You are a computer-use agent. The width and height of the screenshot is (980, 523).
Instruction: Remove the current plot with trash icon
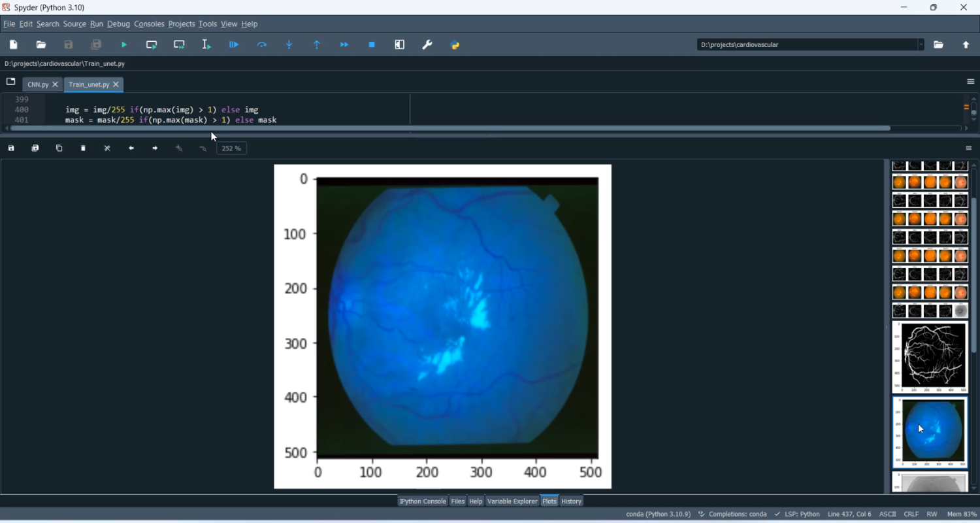84,149
